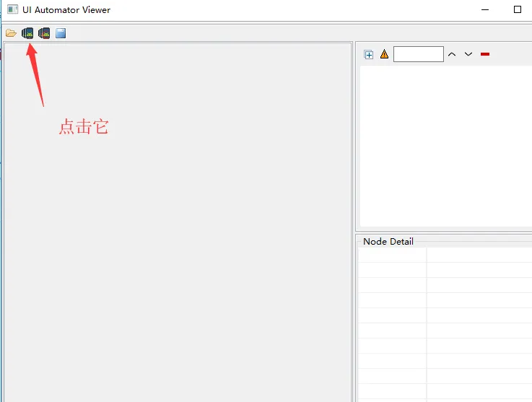Click the Expand All plus icon
532x402 pixels.
(368, 54)
